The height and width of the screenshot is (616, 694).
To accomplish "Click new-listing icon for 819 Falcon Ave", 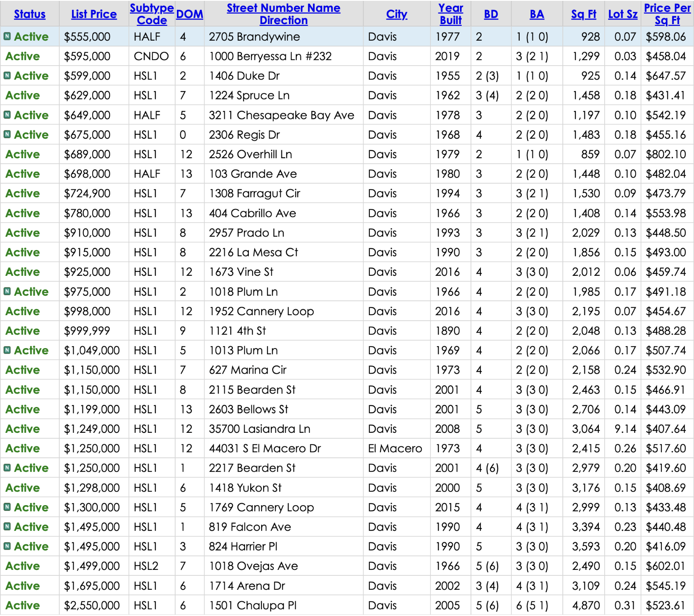I will pos(7,527).
